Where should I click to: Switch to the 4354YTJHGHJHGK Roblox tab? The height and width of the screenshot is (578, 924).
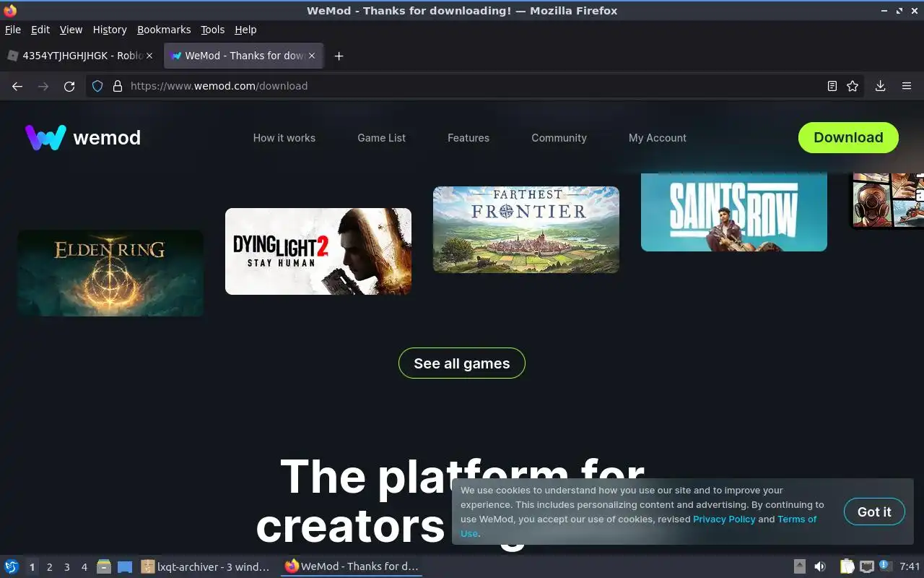[79, 56]
